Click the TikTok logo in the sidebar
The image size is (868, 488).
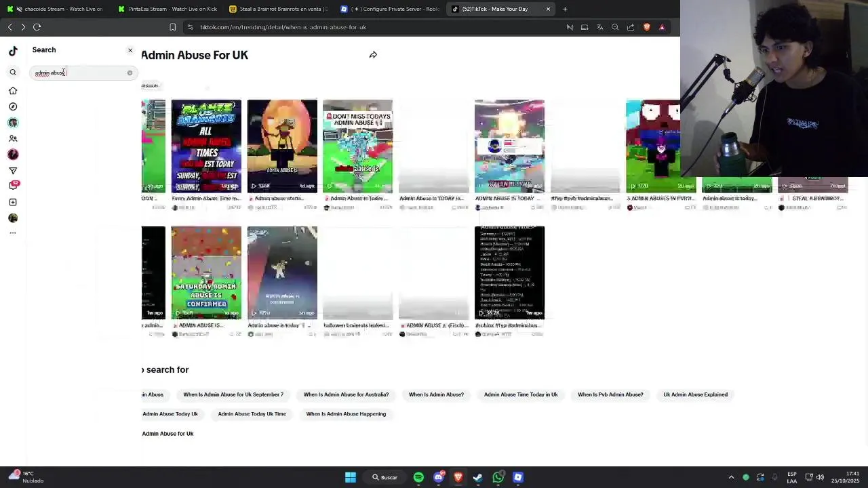13,51
